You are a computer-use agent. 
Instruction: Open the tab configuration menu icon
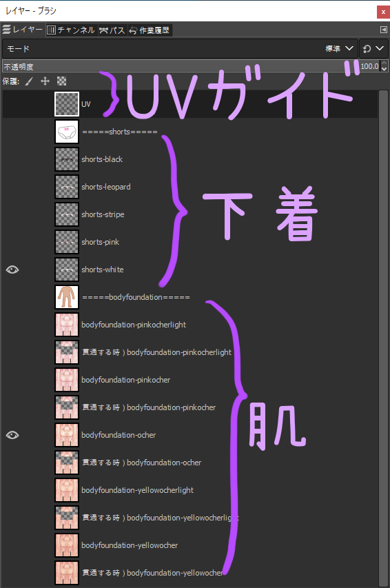384,30
